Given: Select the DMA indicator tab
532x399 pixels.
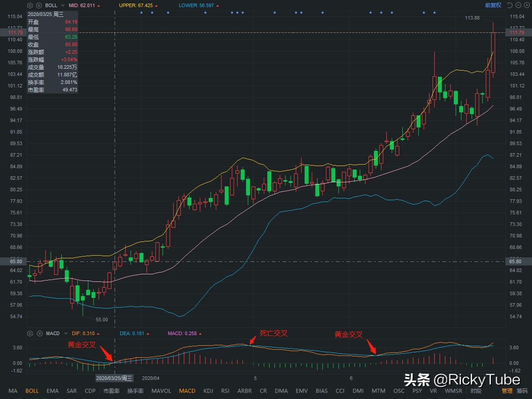Looking at the screenshot, I should point(281,391).
